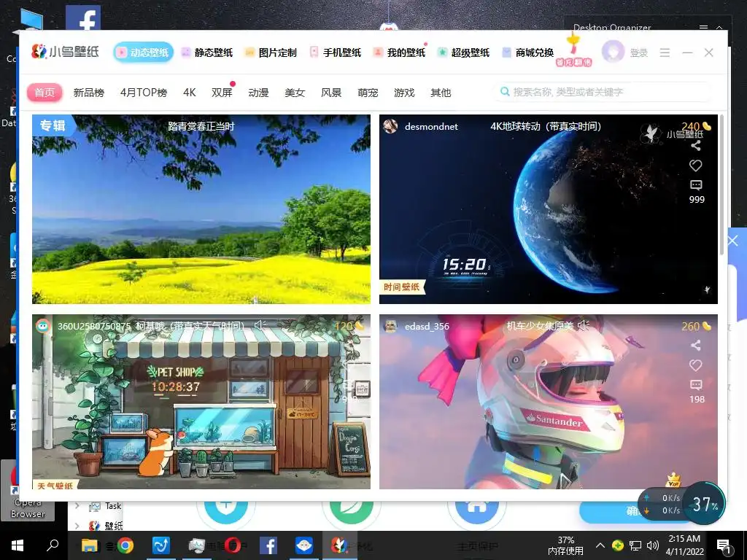Select 萌宠 category

(x=368, y=93)
